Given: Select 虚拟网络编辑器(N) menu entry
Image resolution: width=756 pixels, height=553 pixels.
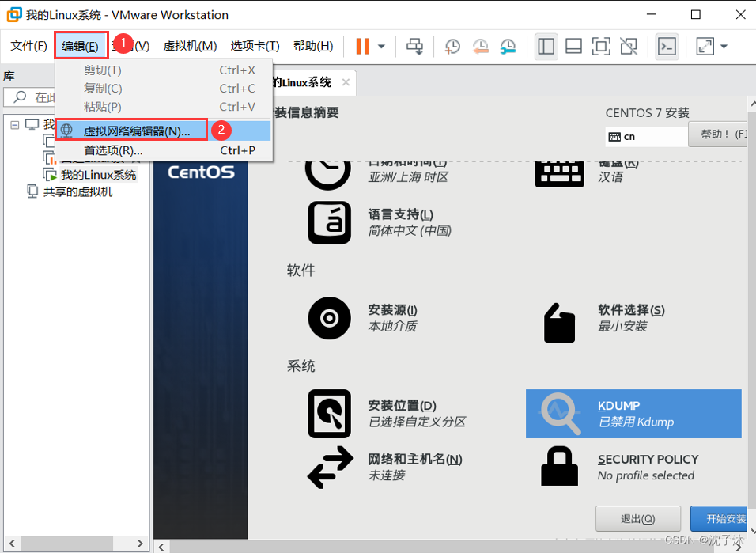Looking at the screenshot, I should click(x=164, y=131).
